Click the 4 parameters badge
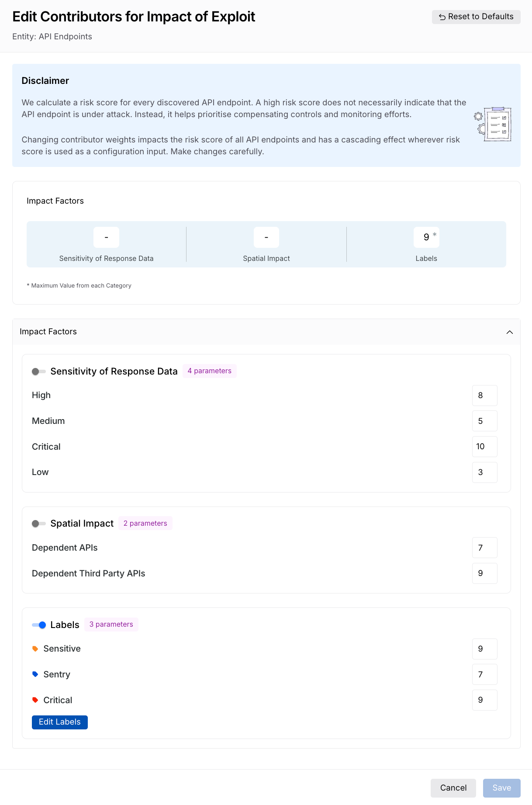532x805 pixels. point(210,371)
